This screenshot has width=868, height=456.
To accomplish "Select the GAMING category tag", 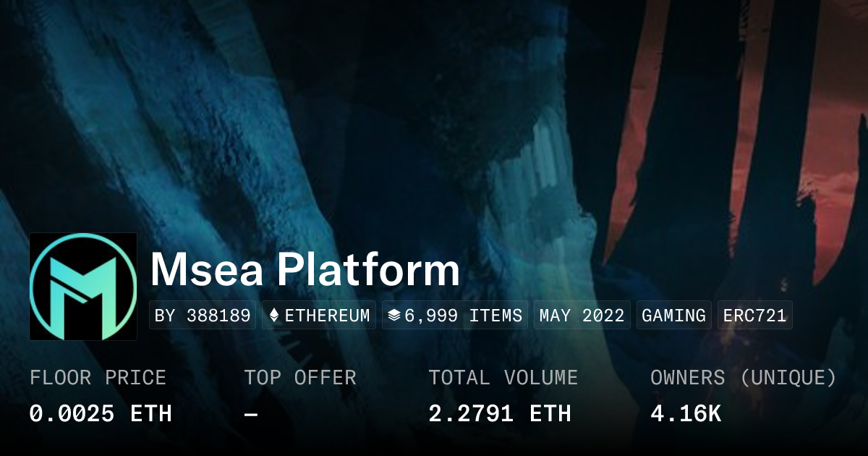I will 673,316.
